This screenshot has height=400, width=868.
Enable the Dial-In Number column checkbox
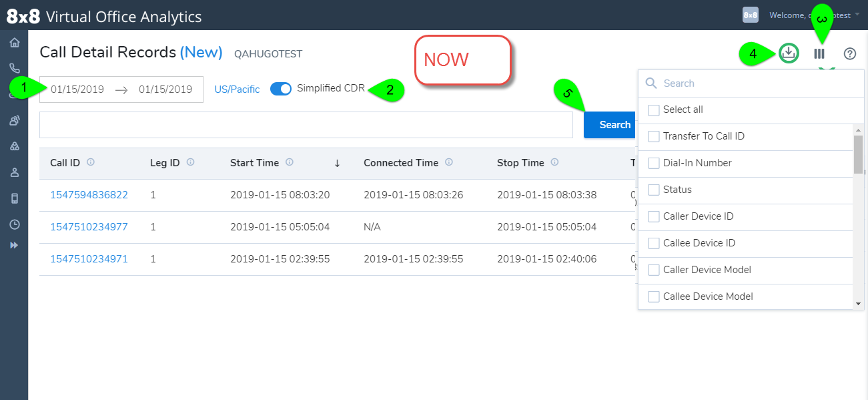[653, 163]
